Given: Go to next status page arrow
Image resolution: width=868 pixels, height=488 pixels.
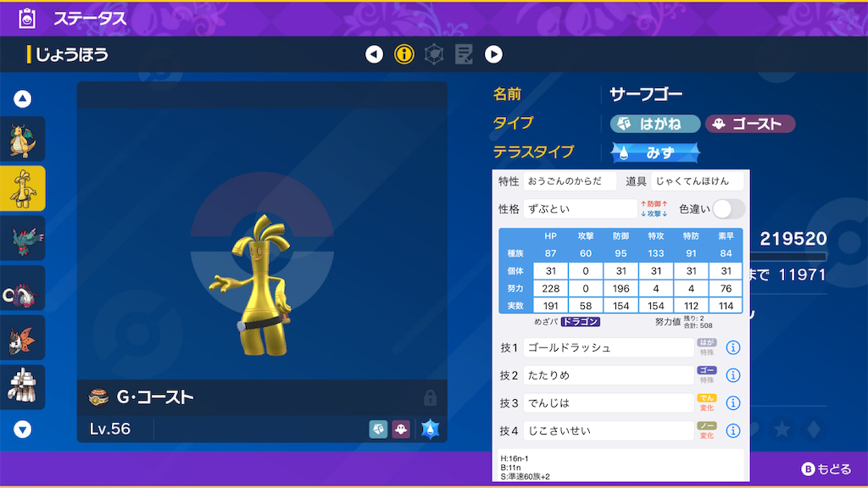Looking at the screenshot, I should 493,54.
